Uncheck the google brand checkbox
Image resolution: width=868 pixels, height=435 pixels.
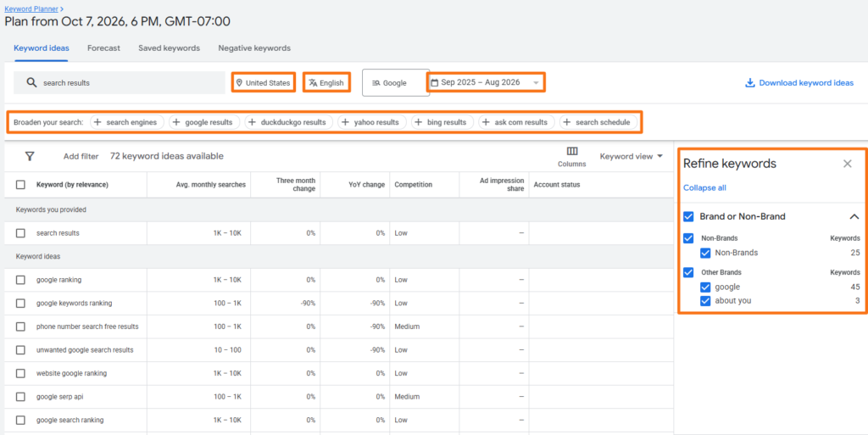pyautogui.click(x=705, y=287)
